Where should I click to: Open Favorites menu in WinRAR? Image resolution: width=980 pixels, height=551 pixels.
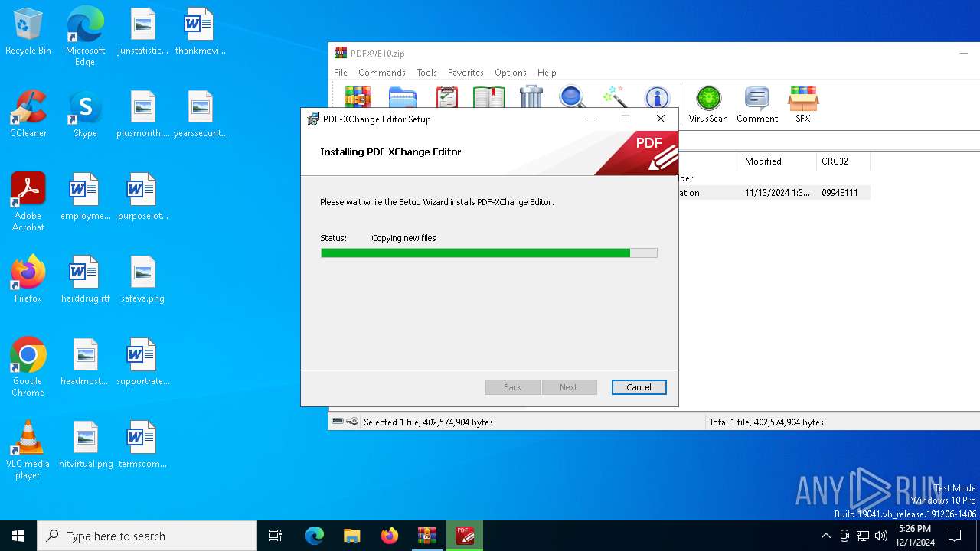coord(465,73)
